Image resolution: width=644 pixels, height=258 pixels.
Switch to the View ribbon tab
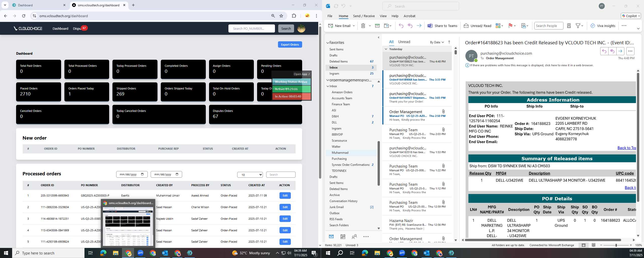pyautogui.click(x=383, y=16)
